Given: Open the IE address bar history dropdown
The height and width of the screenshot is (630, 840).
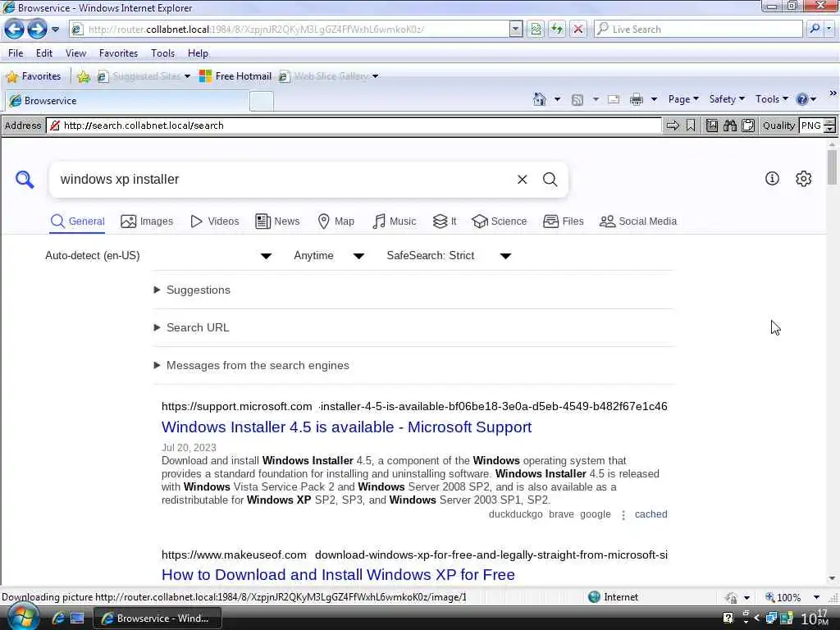Looking at the screenshot, I should click(515, 29).
